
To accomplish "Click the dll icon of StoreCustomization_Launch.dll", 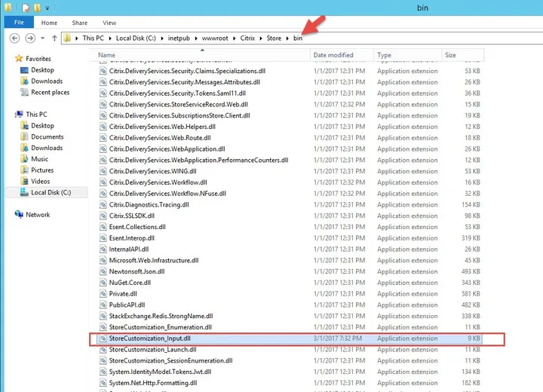I will click(103, 350).
